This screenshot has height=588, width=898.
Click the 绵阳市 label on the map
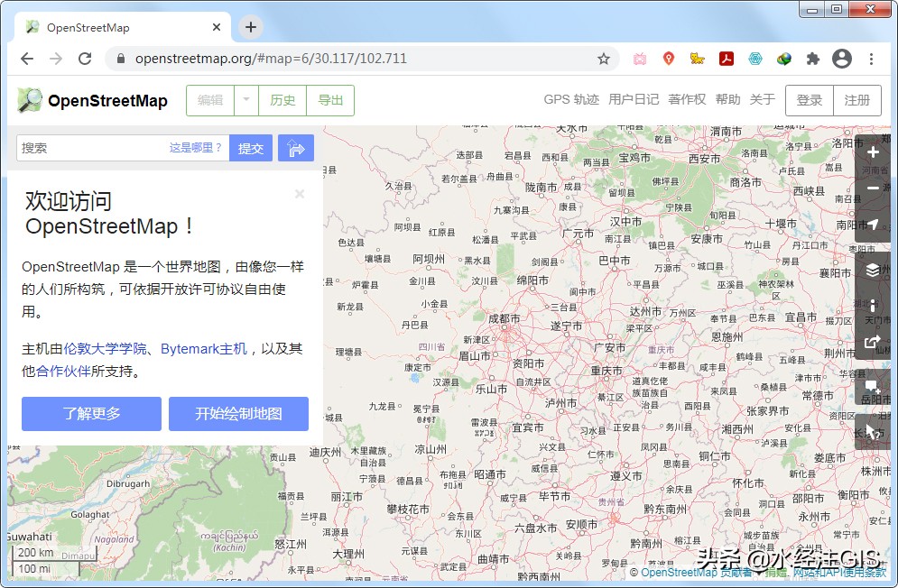tap(532, 280)
